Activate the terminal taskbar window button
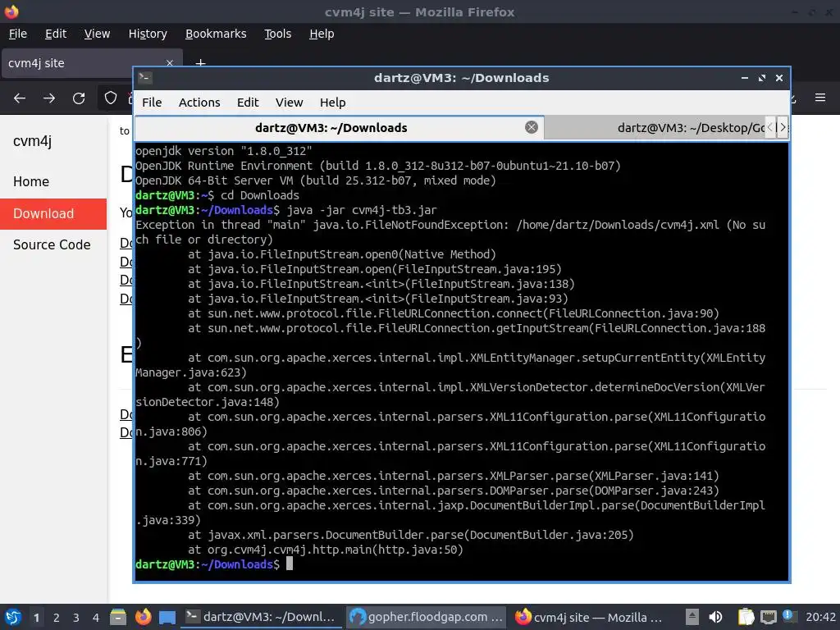840x630 pixels. coord(262,617)
